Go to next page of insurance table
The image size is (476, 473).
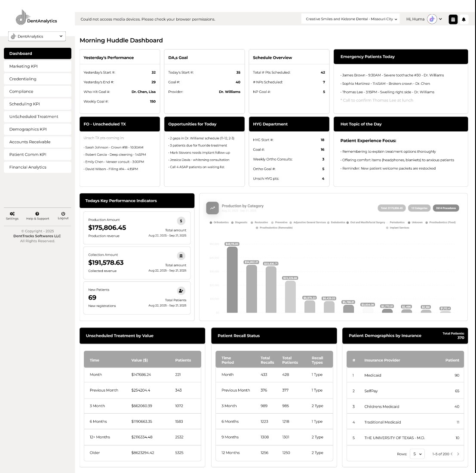[458, 454]
